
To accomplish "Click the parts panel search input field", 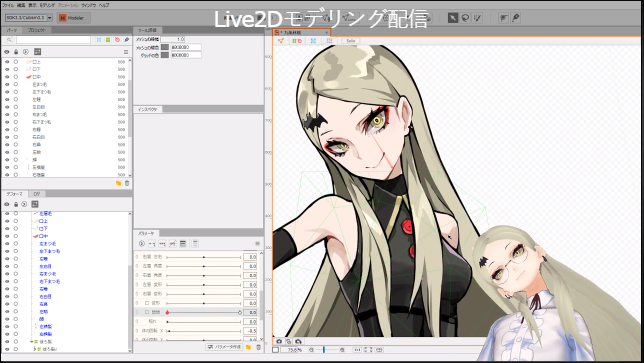I will click(x=53, y=40).
